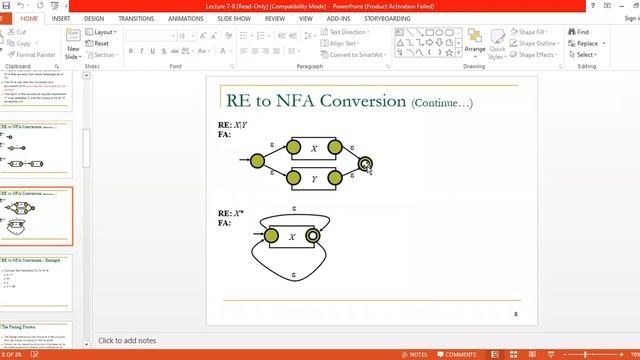Switch to the INSERT tab
640x360 pixels.
pos(61,18)
